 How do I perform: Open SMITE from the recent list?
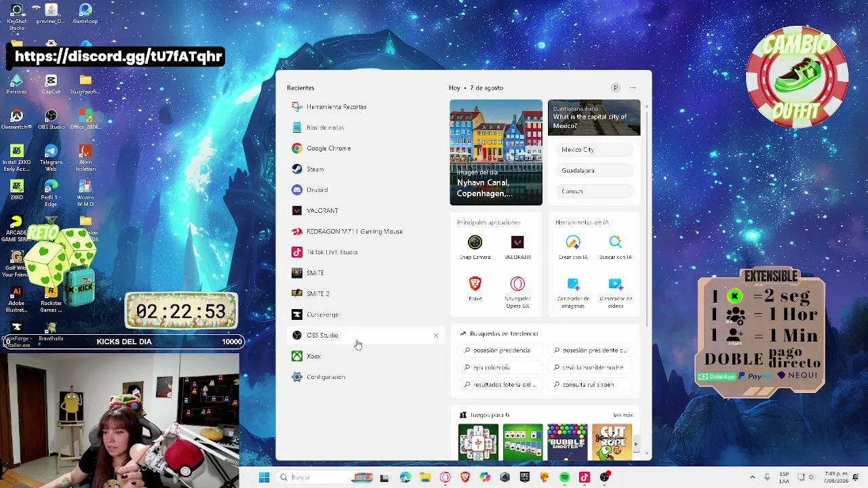click(x=366, y=273)
